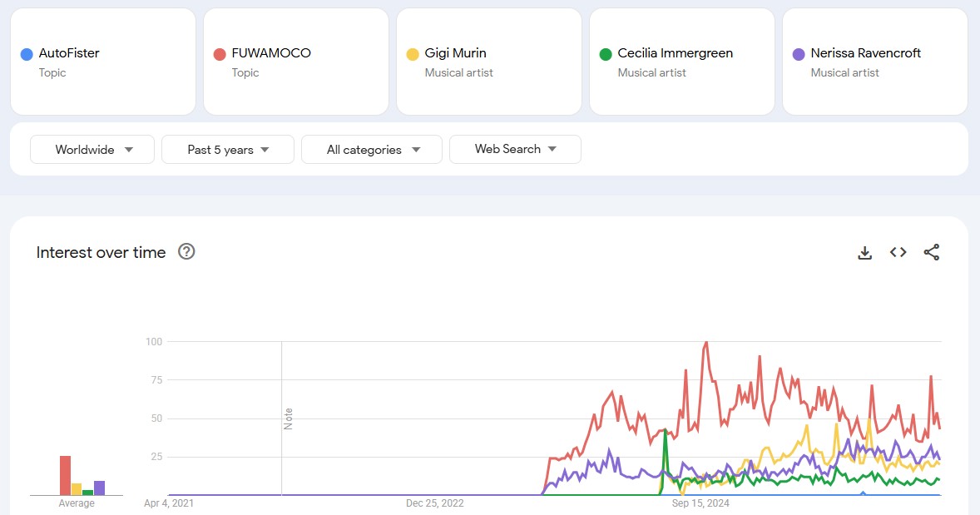This screenshot has width=980, height=515.
Task: Click the Sep 15, 2024 axis label
Action: click(x=700, y=503)
